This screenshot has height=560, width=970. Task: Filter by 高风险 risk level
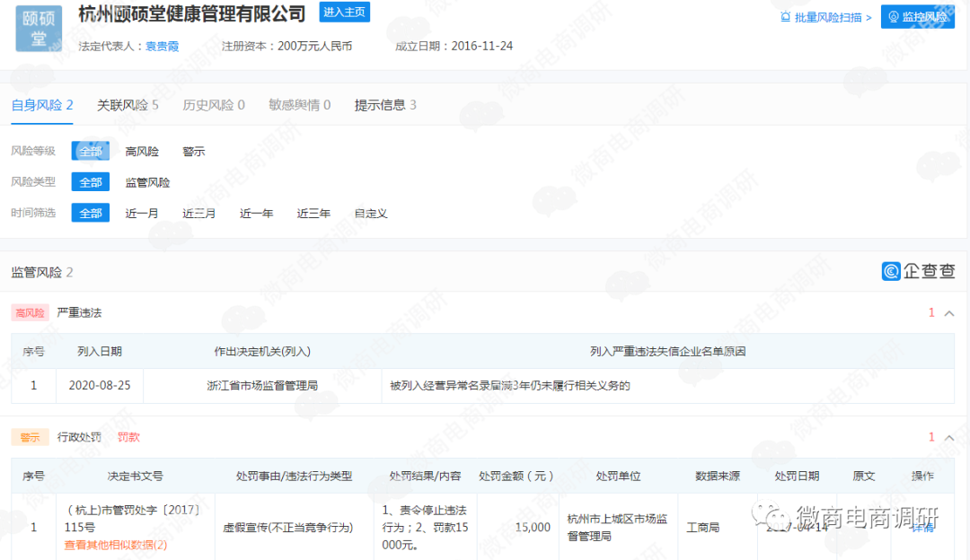click(142, 151)
